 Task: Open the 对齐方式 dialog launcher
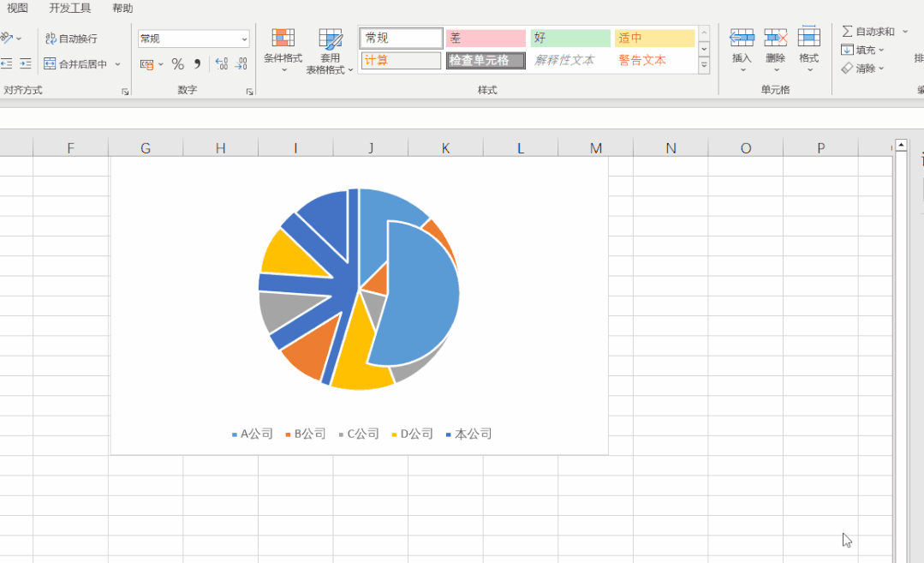(125, 92)
